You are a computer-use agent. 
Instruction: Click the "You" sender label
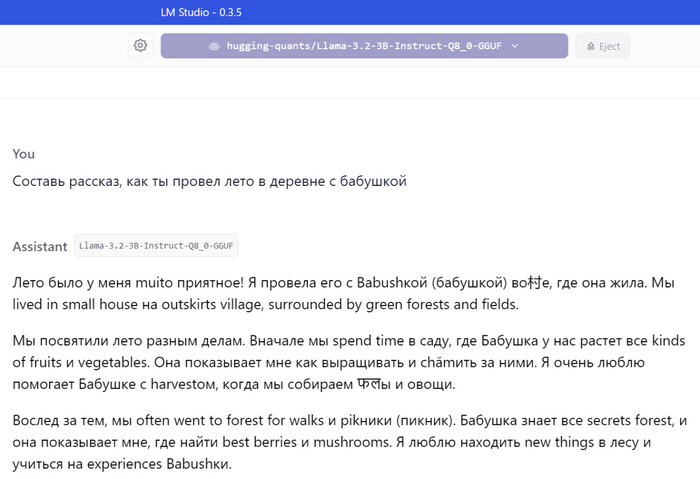pos(24,154)
